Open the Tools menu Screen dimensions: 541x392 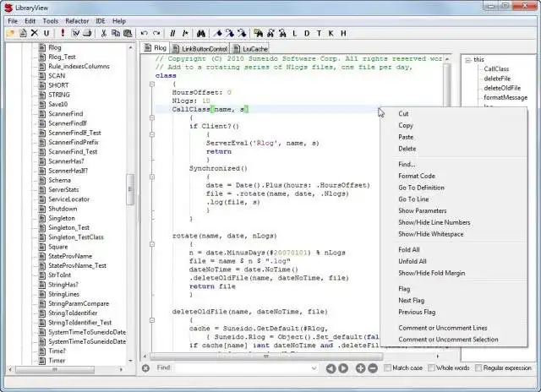51,21
